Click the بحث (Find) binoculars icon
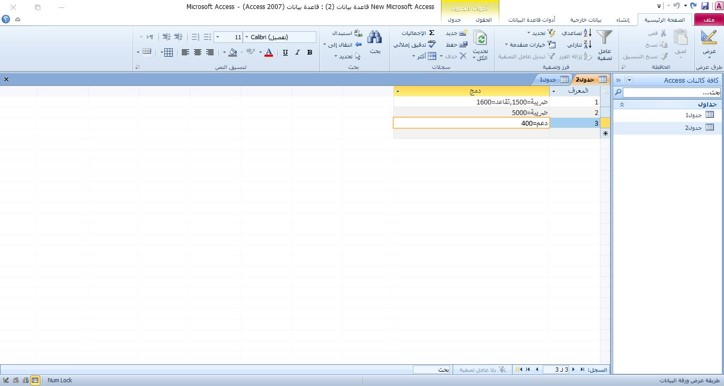Screen dimensions: 724x386 (x=374, y=38)
